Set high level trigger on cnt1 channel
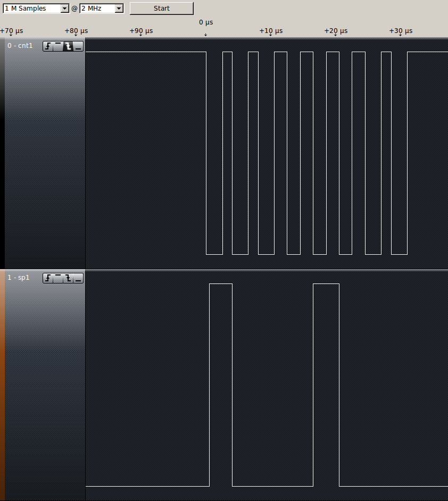This screenshot has height=501, width=448. pos(58,46)
